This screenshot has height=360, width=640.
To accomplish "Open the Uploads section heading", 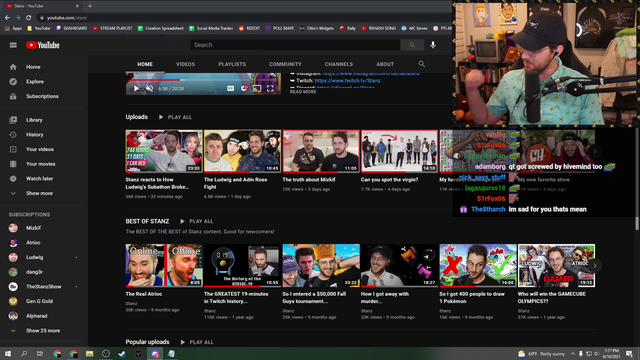I will coord(137,117).
